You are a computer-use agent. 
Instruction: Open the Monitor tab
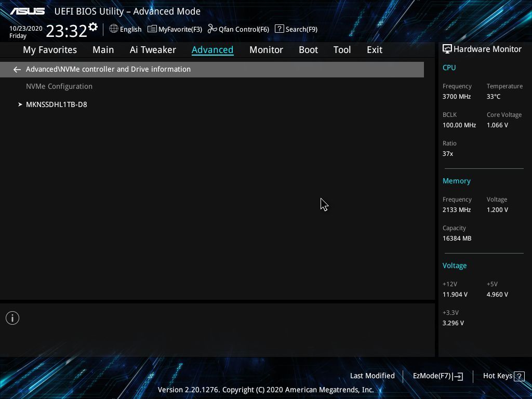pyautogui.click(x=266, y=50)
